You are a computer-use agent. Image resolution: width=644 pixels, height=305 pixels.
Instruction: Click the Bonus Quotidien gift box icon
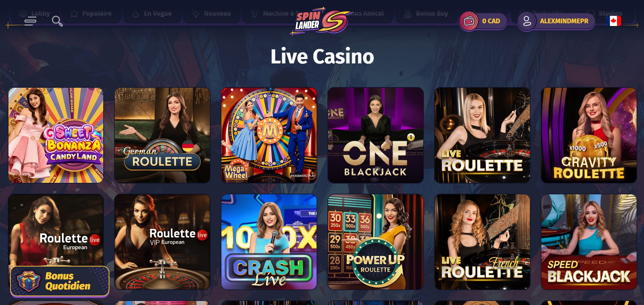(29, 281)
